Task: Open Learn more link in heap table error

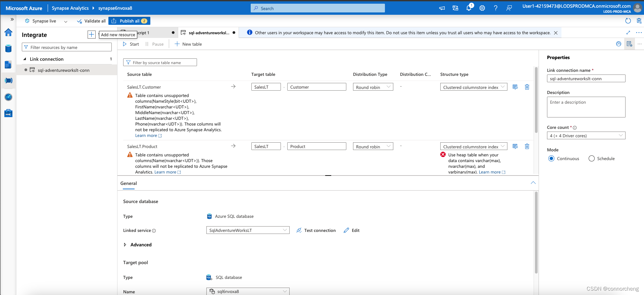Action: [492, 172]
